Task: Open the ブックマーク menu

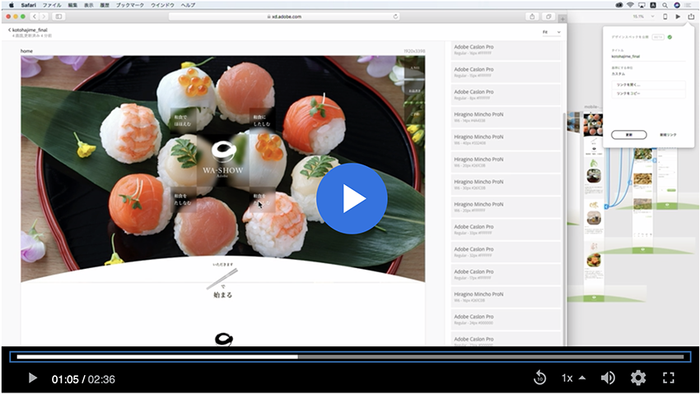Action: (x=130, y=5)
